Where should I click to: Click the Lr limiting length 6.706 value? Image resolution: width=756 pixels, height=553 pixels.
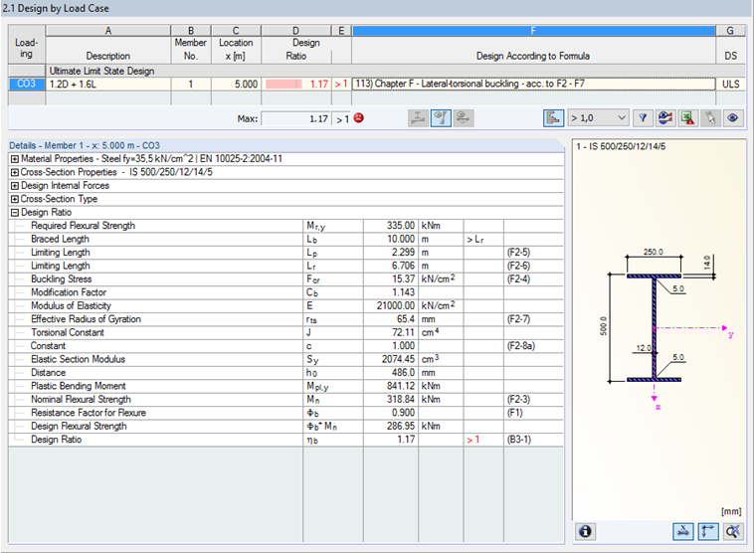pyautogui.click(x=403, y=266)
